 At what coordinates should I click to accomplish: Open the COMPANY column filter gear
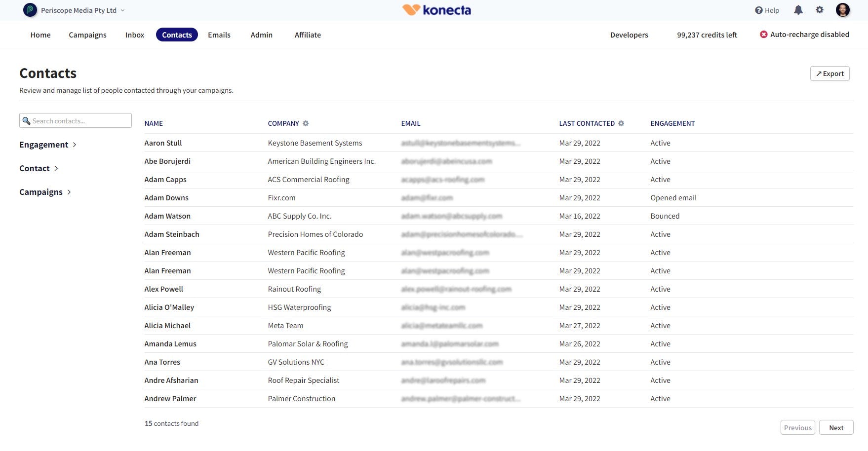[306, 123]
